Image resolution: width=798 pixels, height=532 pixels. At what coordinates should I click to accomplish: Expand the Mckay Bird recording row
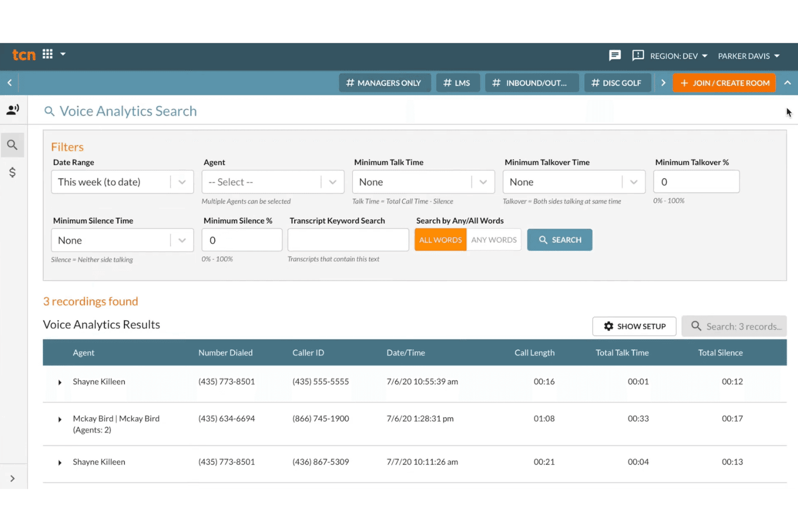pyautogui.click(x=60, y=419)
